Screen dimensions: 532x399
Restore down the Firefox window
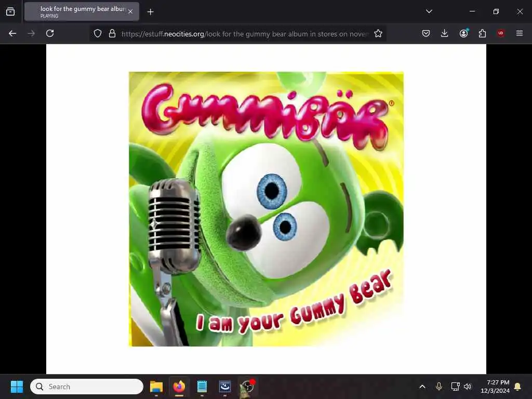click(496, 11)
